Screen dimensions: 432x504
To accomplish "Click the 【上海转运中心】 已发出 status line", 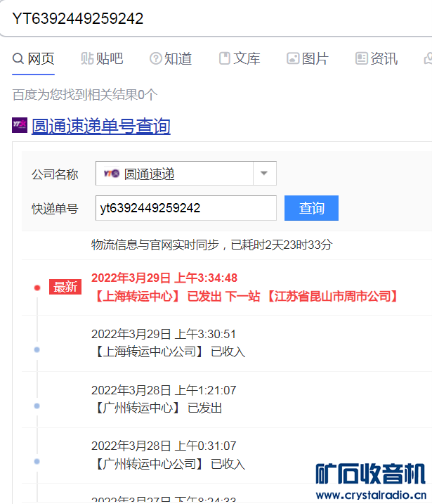I will [x=244, y=297].
